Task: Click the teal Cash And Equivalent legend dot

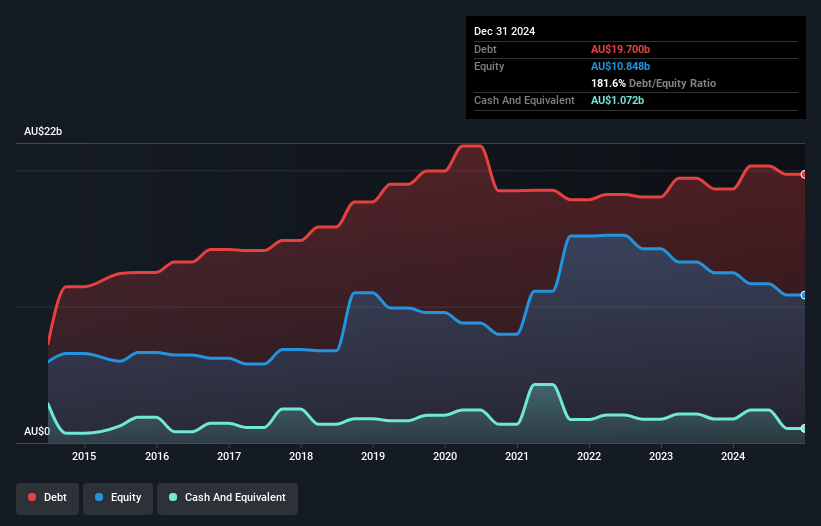Action: (x=173, y=497)
